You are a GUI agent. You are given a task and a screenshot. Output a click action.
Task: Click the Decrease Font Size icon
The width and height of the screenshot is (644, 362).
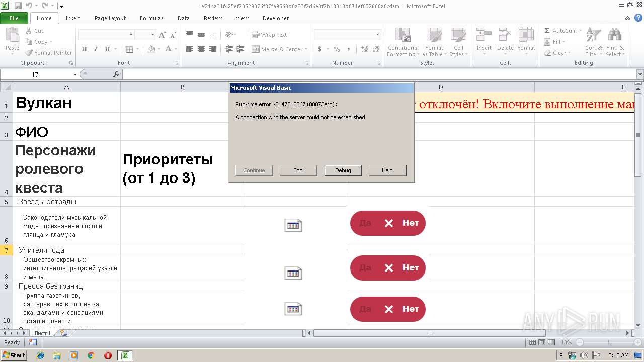click(x=173, y=35)
